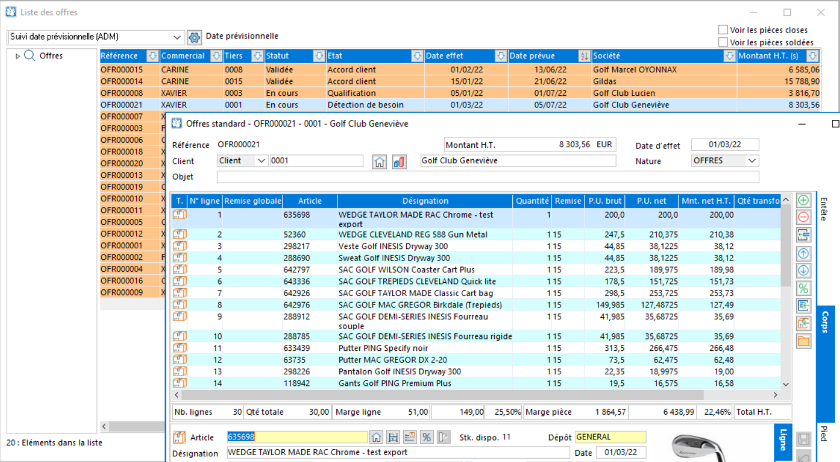The height and width of the screenshot is (462, 840).
Task: Click the article type icon left of Article label
Action: point(179,437)
